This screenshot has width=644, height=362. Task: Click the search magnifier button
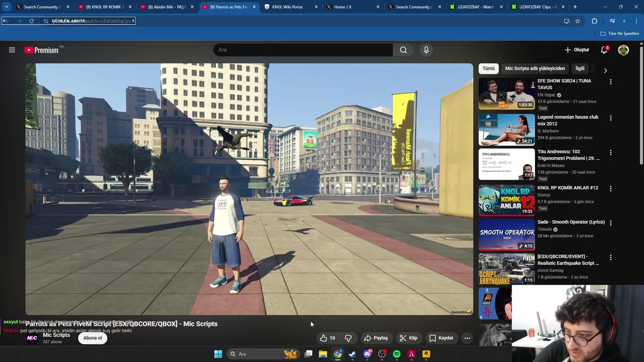coord(404,50)
